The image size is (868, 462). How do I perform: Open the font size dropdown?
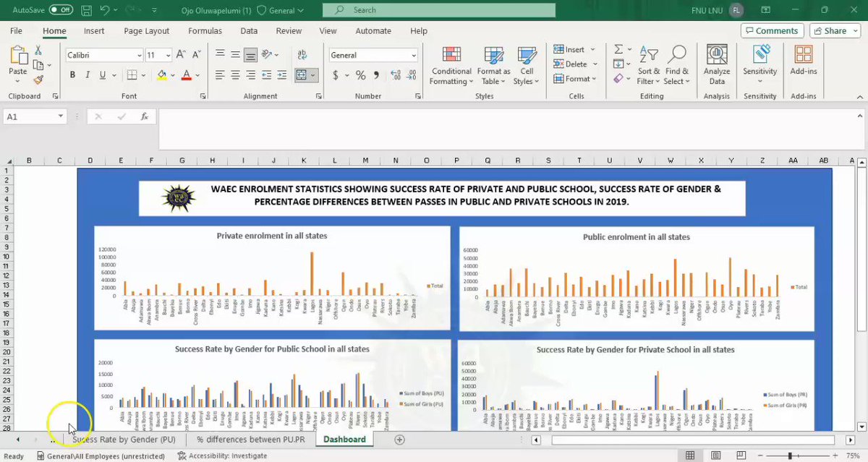(x=169, y=56)
